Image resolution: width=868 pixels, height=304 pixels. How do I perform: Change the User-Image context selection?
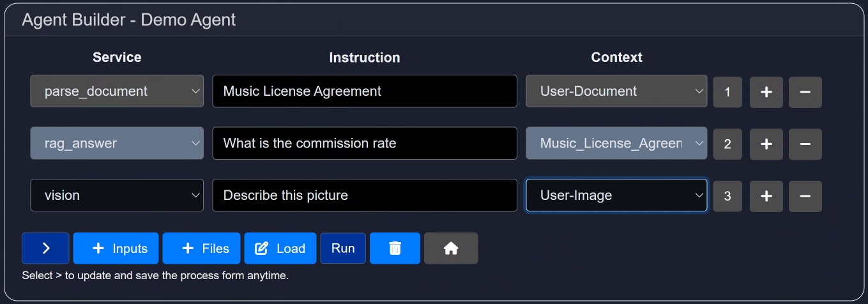click(x=616, y=195)
